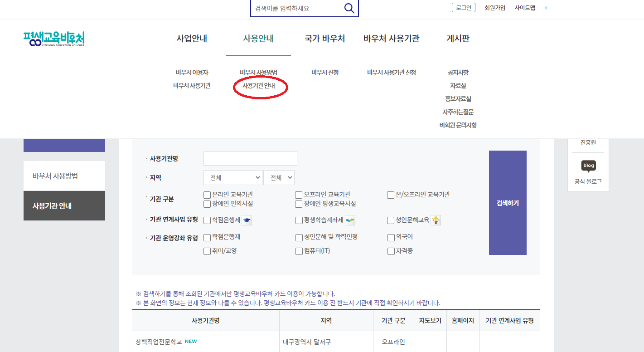Check the 취미/교양 checkbox
Screen dimensions: 644x352
point(207,251)
